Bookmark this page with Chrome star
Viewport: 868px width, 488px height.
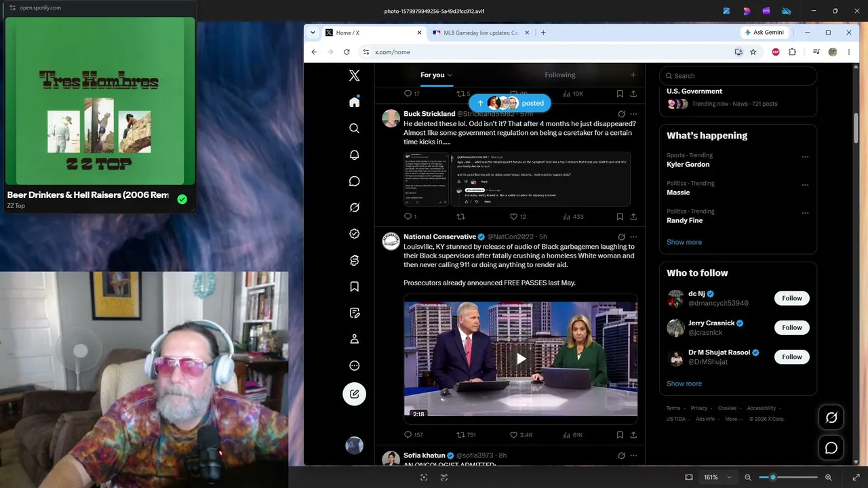[x=753, y=52]
